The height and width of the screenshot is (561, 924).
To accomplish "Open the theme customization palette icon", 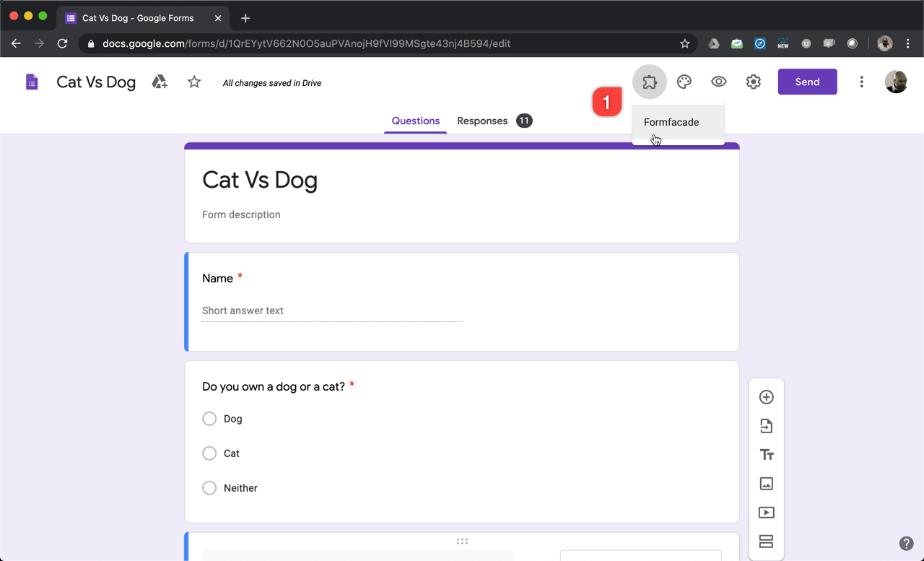I will click(x=684, y=82).
